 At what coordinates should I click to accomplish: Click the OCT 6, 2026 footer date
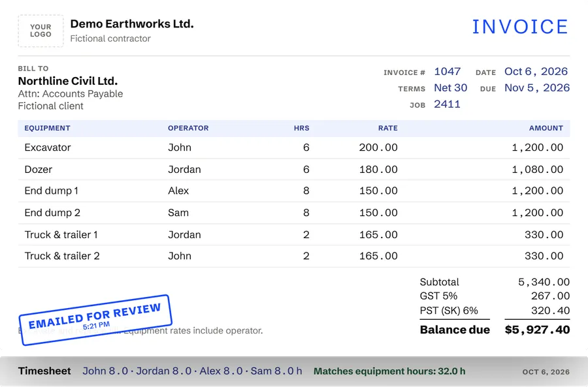pos(546,372)
